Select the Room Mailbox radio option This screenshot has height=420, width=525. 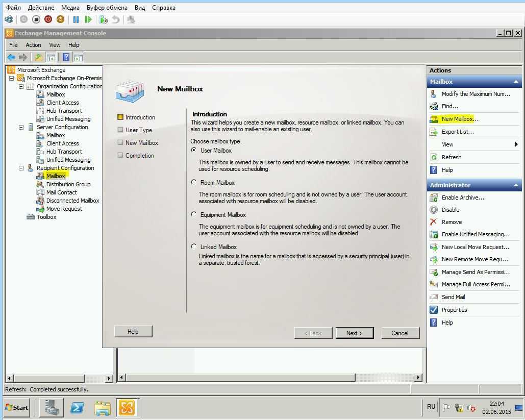(194, 182)
